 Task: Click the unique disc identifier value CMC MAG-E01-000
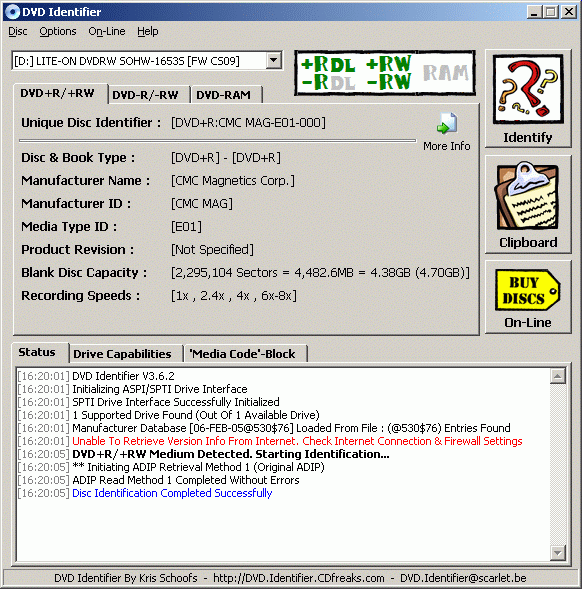[x=248, y=123]
